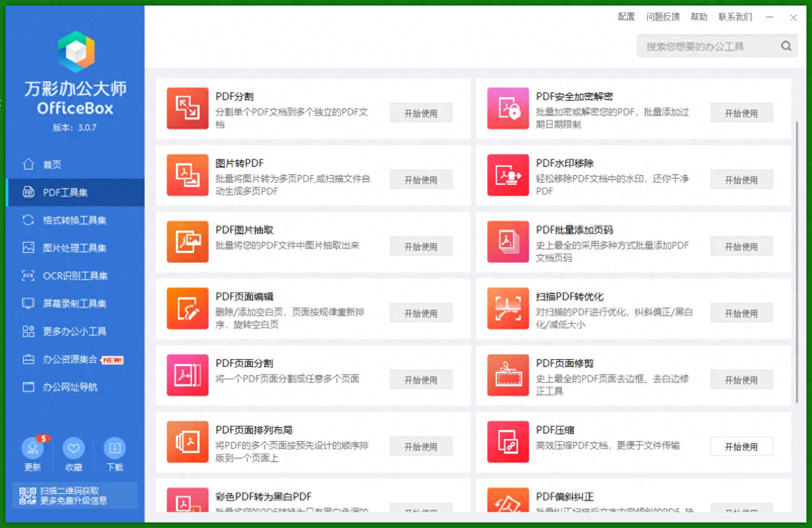This screenshot has width=812, height=528.
Task: Click the 更新 icon with badge 5
Action: [33, 448]
